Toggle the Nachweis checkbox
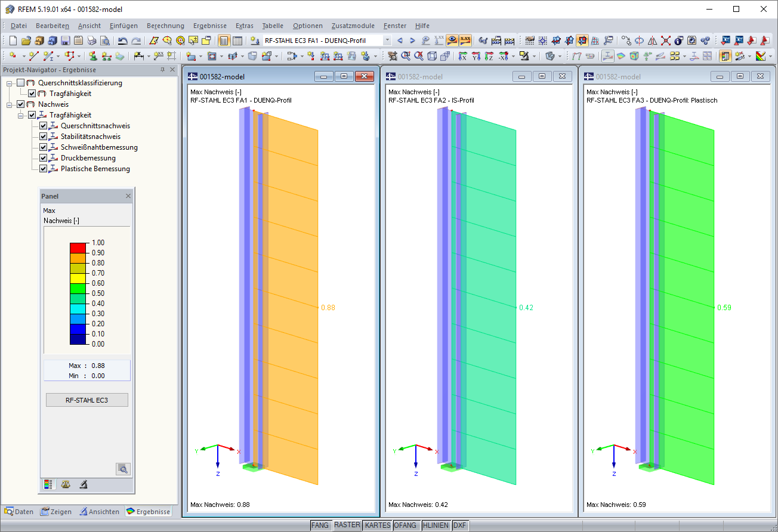Image resolution: width=778 pixels, height=532 pixels. point(21,104)
